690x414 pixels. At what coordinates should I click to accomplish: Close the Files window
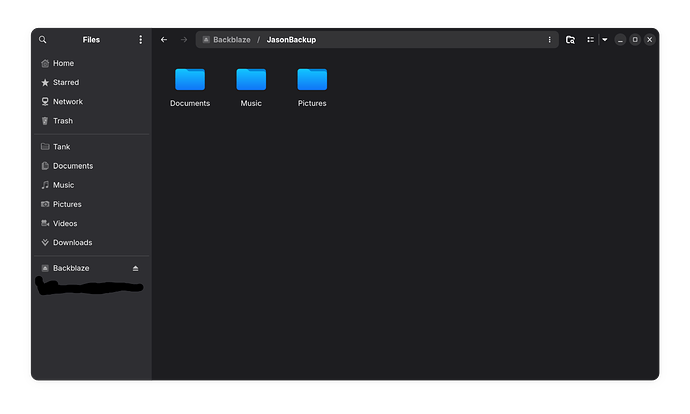click(x=650, y=40)
